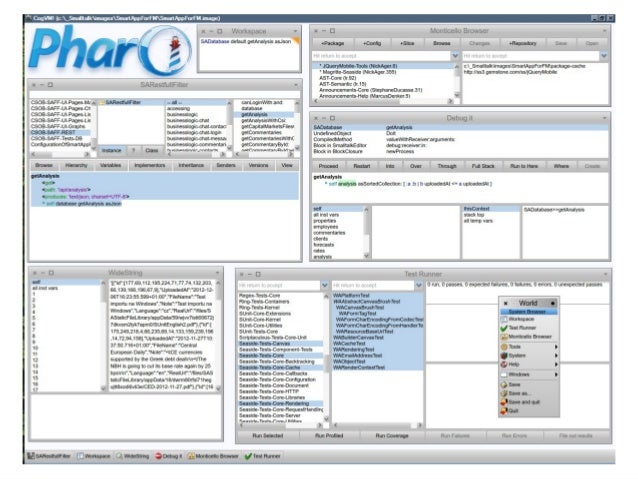Launch Test Runner from World menu
Viewport: 638px width, 479px height.
click(x=522, y=328)
